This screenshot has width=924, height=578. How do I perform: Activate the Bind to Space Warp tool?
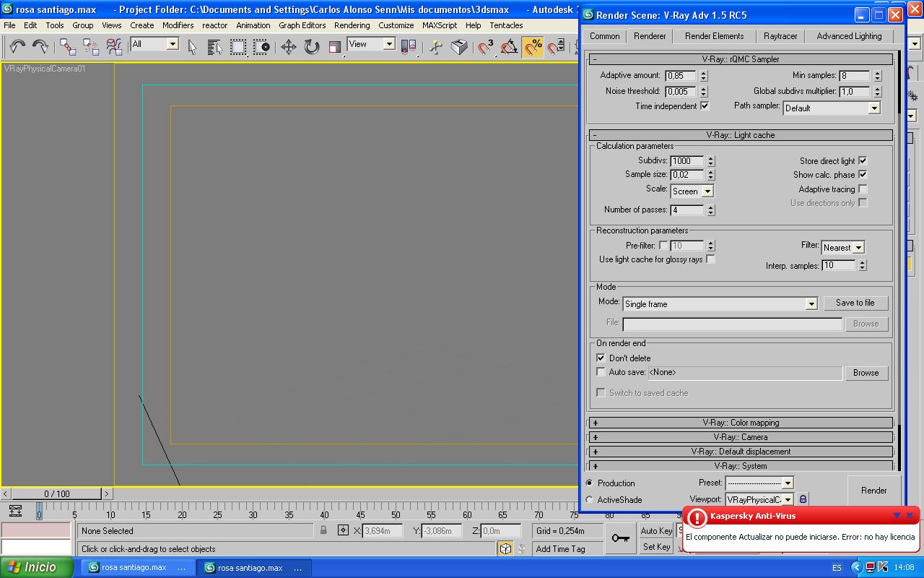[114, 47]
